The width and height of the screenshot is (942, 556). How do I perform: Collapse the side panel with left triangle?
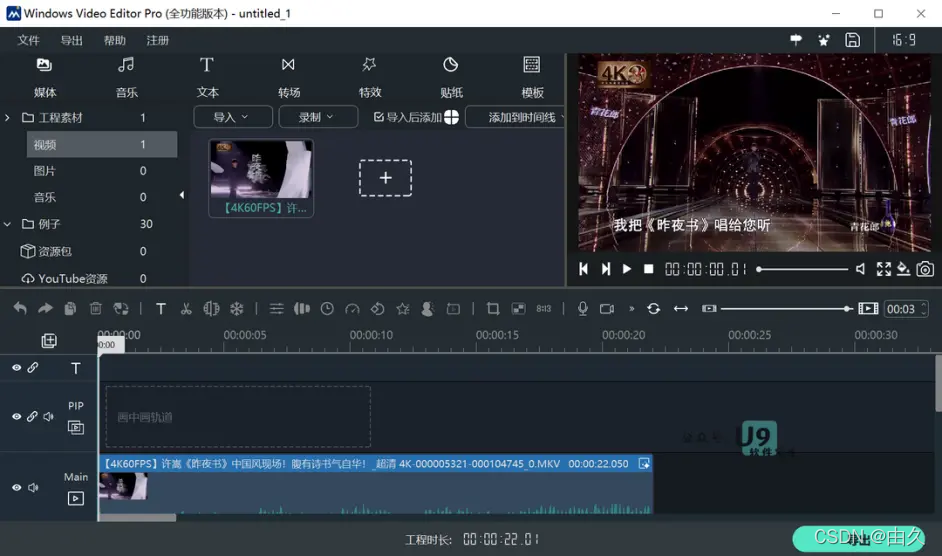pos(181,195)
